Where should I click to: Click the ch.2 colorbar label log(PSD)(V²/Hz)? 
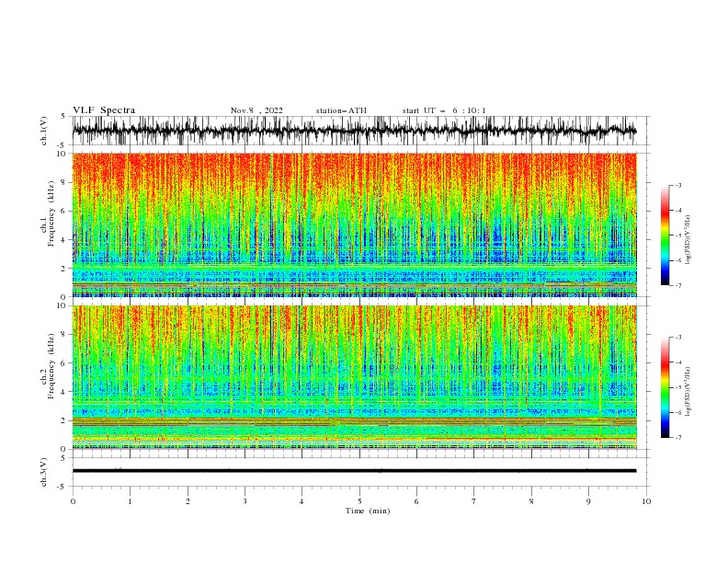pyautogui.click(x=688, y=392)
